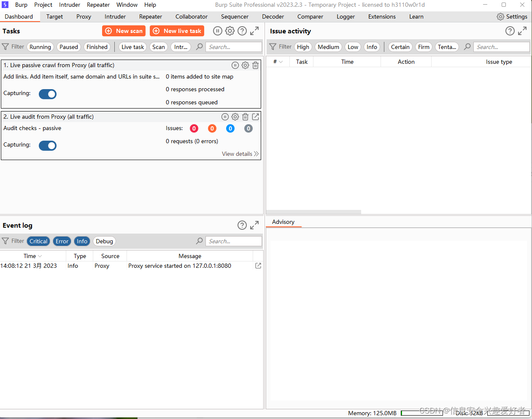Open Live passive crawl task settings

245,65
